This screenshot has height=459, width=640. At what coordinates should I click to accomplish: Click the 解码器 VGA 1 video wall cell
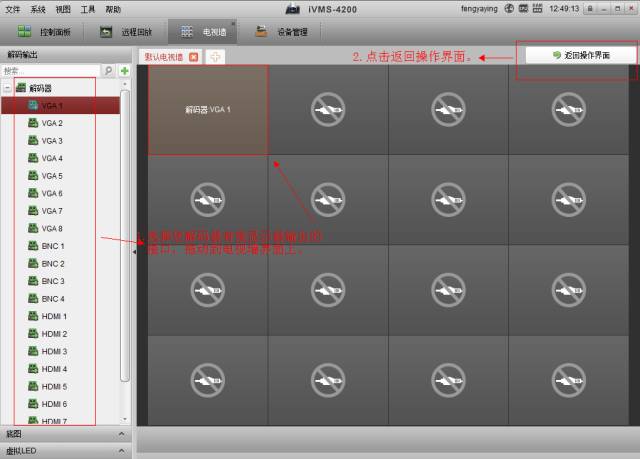click(208, 109)
